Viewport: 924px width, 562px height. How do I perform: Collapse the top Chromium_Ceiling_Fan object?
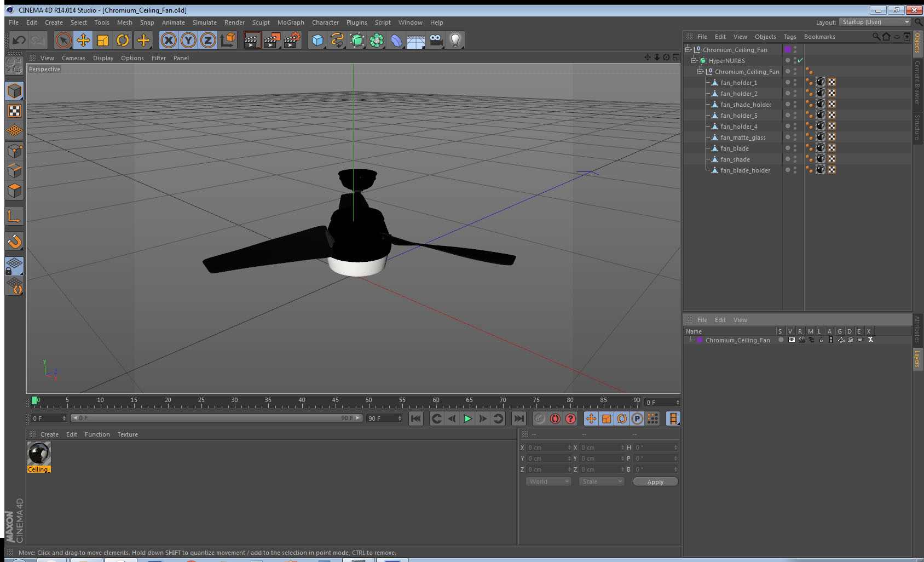[x=688, y=49]
